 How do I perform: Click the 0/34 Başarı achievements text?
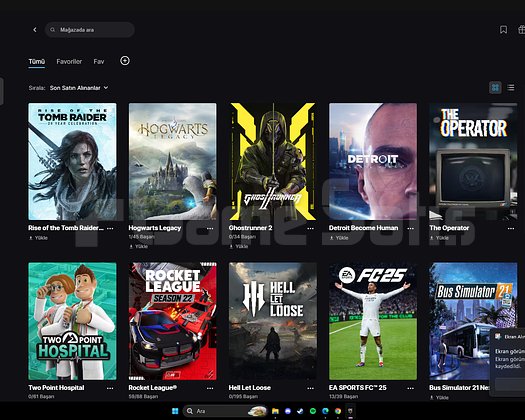pos(242,237)
